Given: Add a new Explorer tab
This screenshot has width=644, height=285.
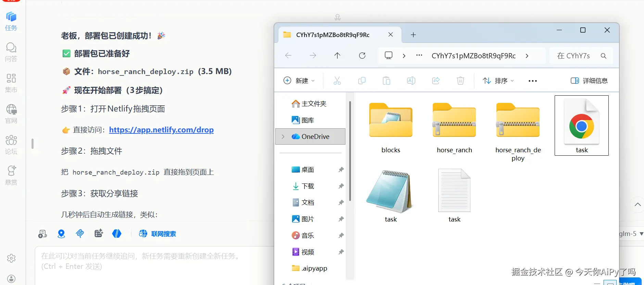Looking at the screenshot, I should pos(413,35).
